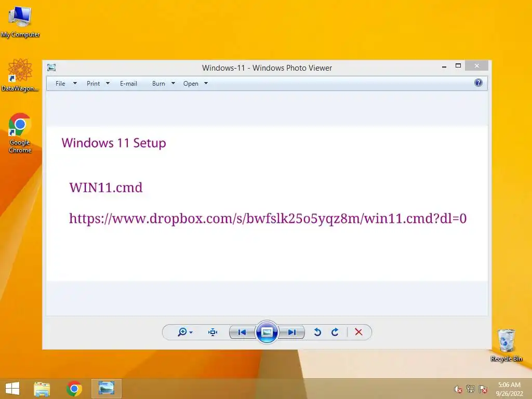Open the Action Center flag icon
Viewport: 532px width, 399px height.
(483, 389)
